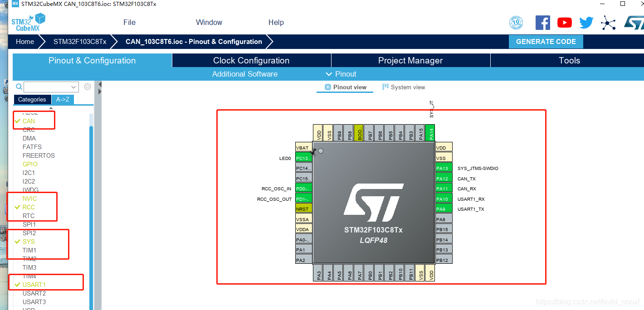
Task: Open Additional Software
Action: 245,74
